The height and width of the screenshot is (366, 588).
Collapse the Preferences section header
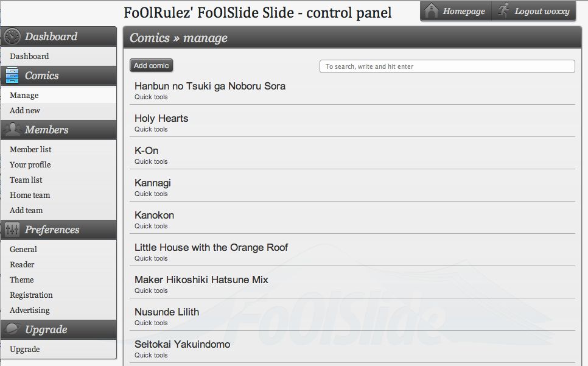pos(53,230)
